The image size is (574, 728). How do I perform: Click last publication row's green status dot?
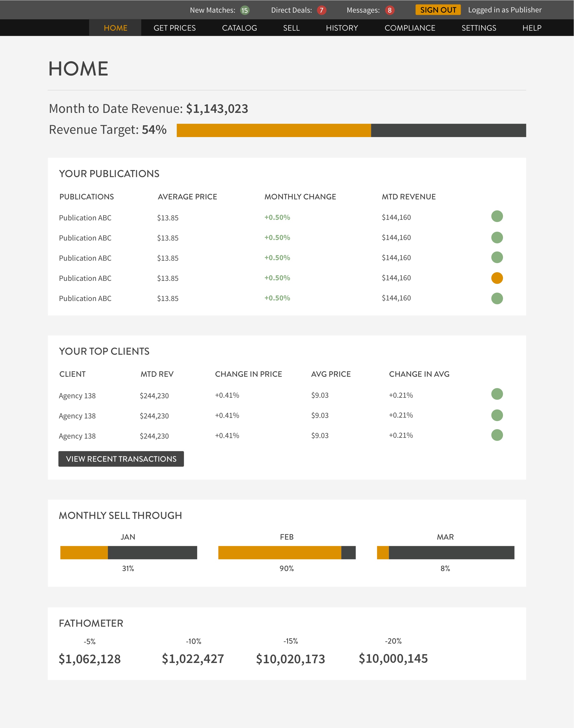pos(497,298)
